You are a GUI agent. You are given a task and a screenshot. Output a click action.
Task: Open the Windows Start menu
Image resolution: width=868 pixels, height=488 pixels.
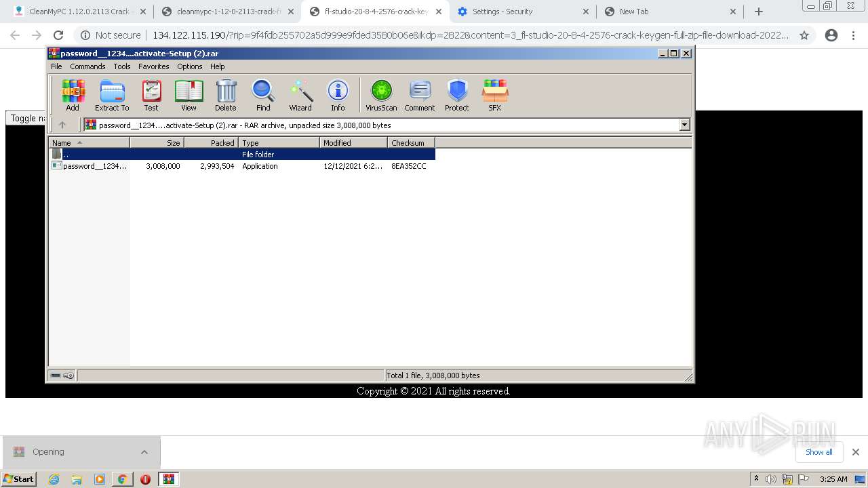coord(19,479)
